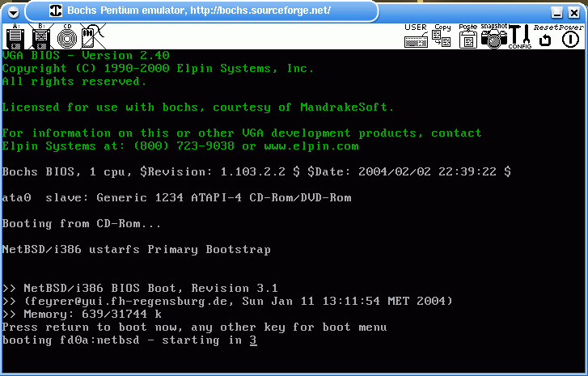Click the Bochs icon in the title bar
588x376 pixels.
56,11
